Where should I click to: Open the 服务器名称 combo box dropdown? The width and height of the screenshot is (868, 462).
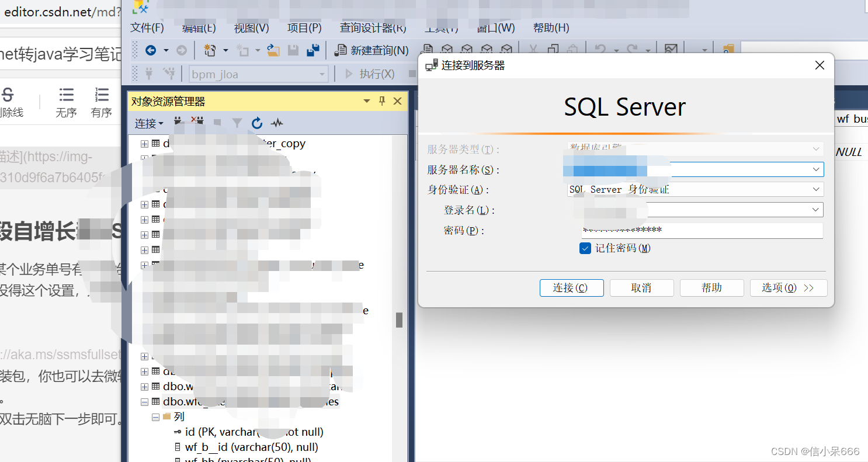816,169
